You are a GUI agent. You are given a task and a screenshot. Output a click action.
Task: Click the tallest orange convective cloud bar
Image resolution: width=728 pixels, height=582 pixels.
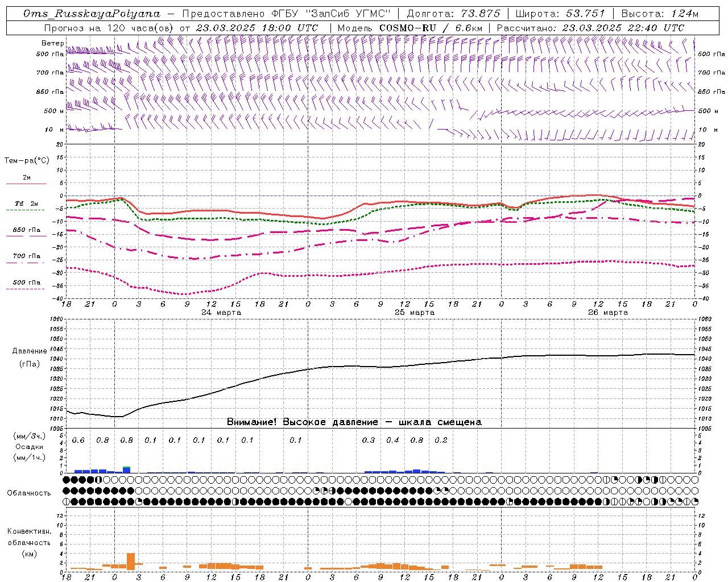click(131, 562)
